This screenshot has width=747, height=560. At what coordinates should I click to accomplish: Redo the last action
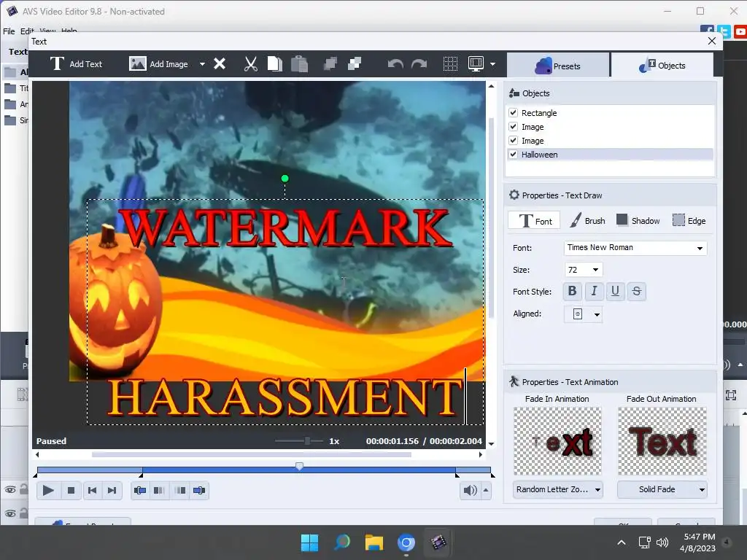coord(419,64)
